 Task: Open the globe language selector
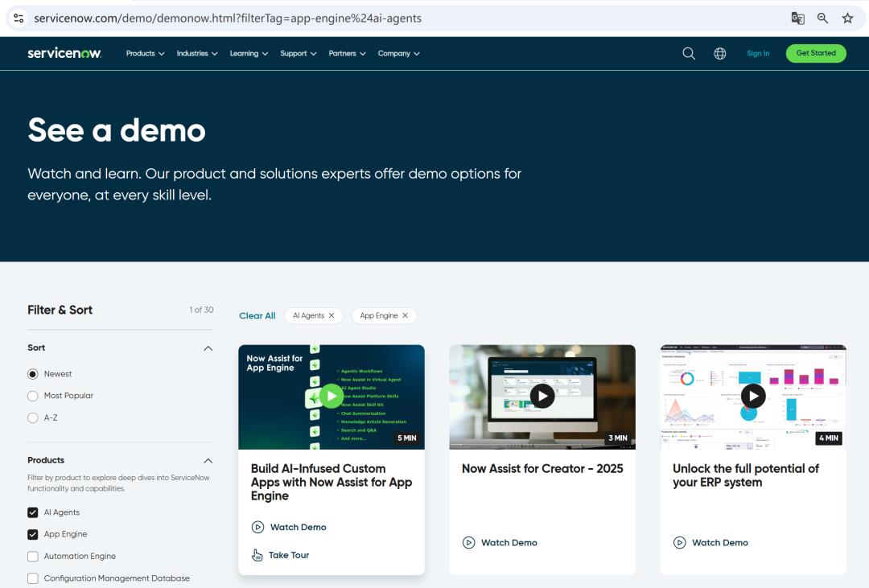coord(720,53)
